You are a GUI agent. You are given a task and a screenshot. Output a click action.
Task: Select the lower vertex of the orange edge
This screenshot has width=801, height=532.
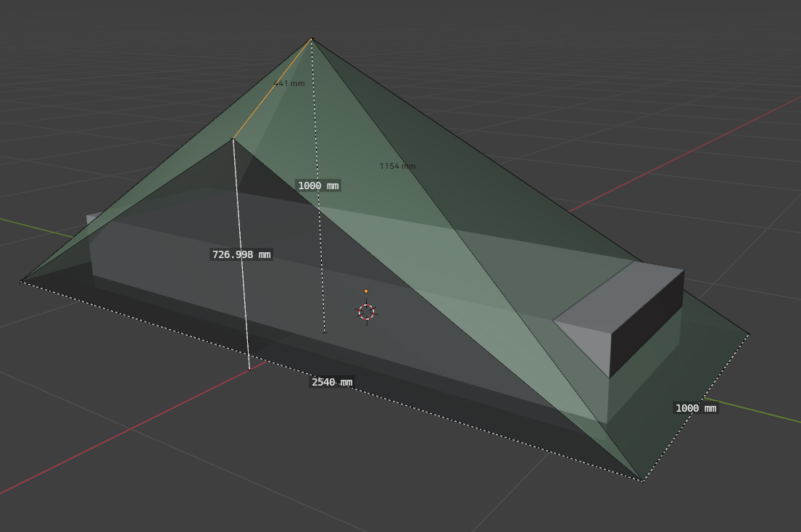pos(233,138)
